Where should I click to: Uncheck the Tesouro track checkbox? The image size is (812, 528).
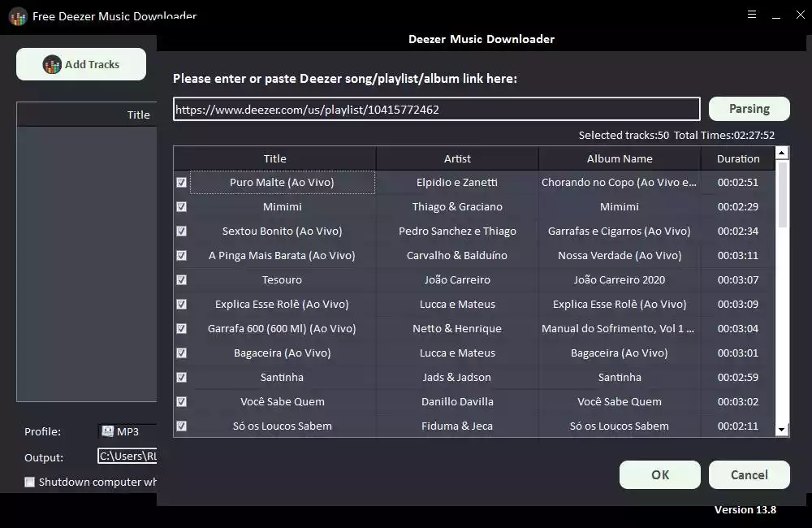[181, 279]
